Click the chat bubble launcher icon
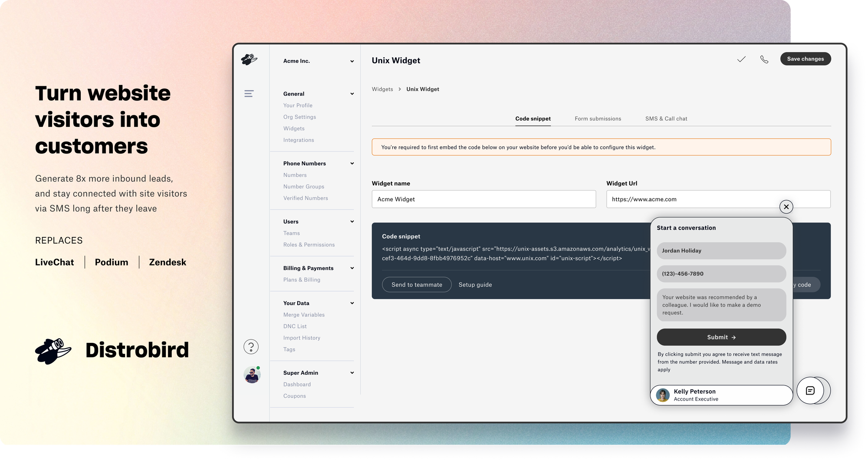Image resolution: width=868 pixels, height=461 pixels. click(x=810, y=391)
